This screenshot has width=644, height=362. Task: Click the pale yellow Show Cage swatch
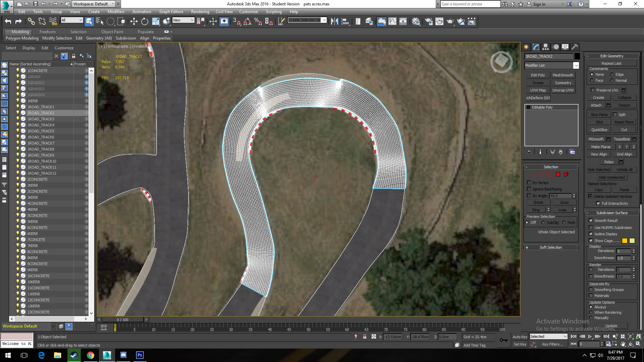tap(632, 241)
